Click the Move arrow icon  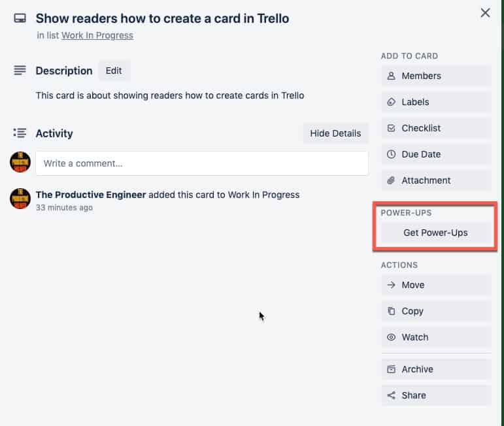391,285
